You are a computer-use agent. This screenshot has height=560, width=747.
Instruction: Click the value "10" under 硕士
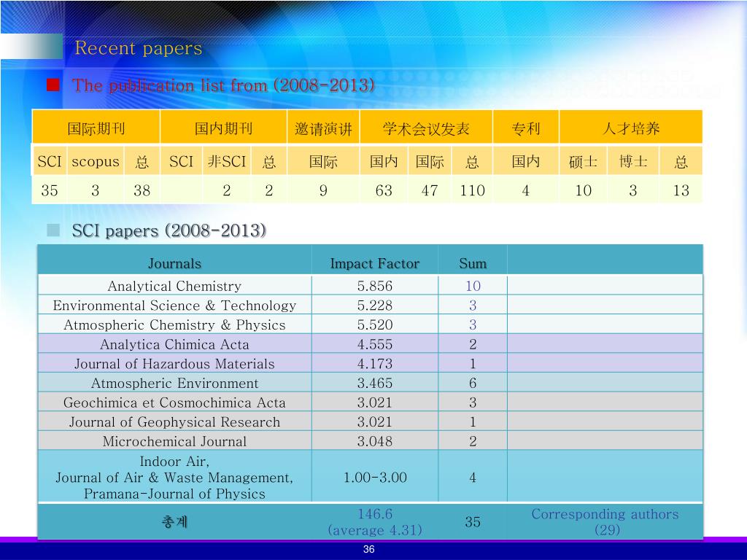(583, 190)
